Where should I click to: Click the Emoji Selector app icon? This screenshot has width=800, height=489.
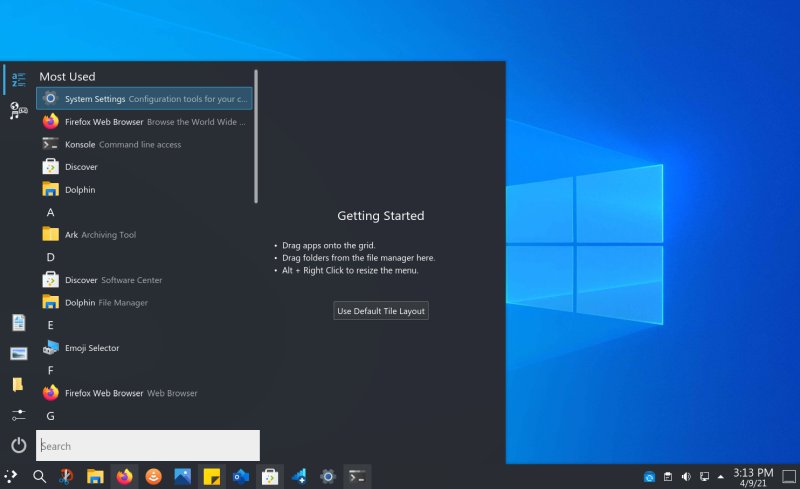pos(51,348)
